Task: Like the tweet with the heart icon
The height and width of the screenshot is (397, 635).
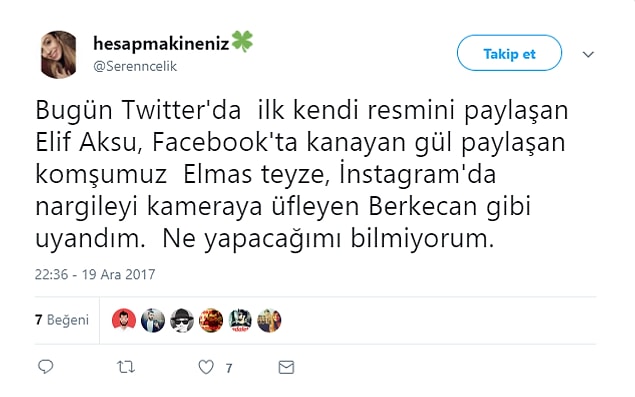Action: pos(206,367)
